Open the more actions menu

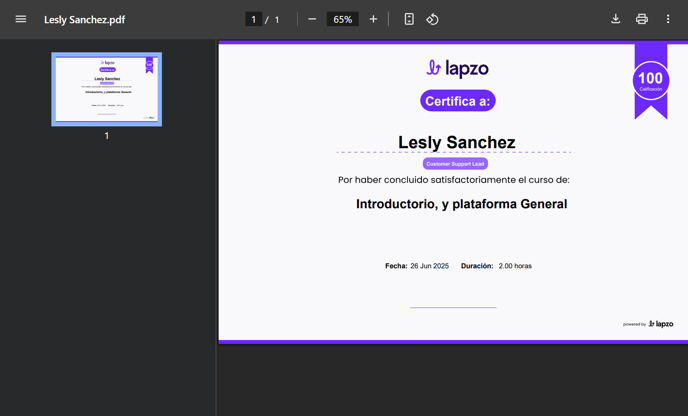668,19
